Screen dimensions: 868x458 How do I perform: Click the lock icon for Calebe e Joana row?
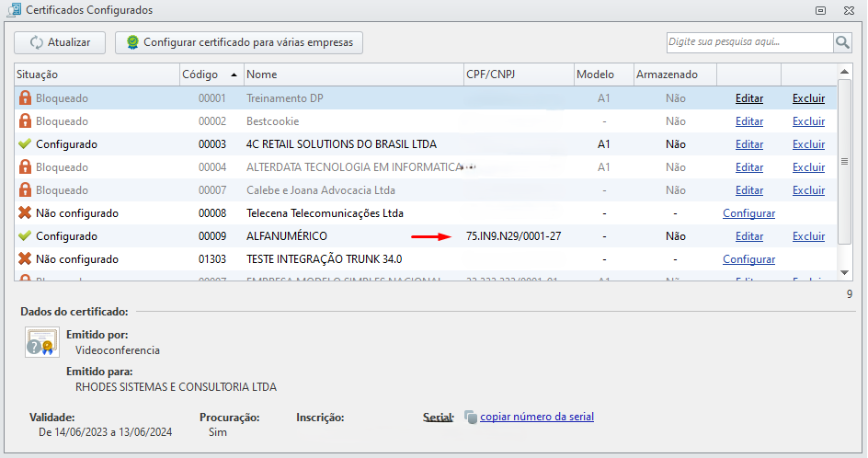pyautogui.click(x=25, y=190)
